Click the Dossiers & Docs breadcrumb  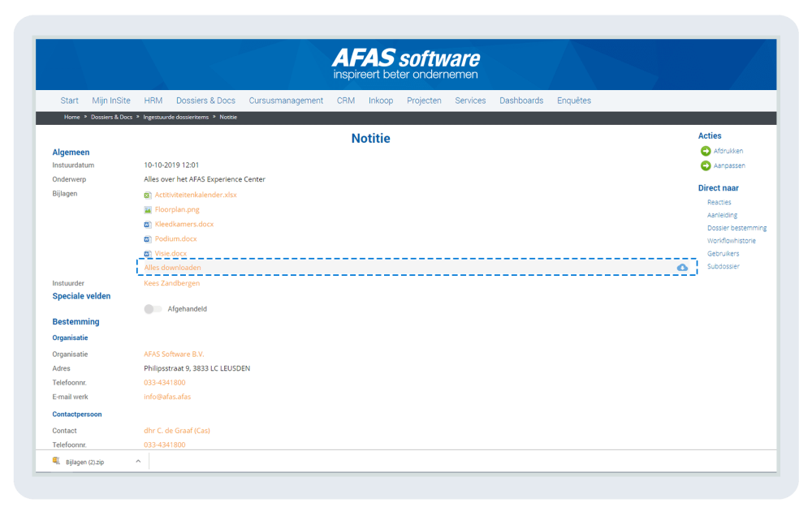click(x=111, y=117)
